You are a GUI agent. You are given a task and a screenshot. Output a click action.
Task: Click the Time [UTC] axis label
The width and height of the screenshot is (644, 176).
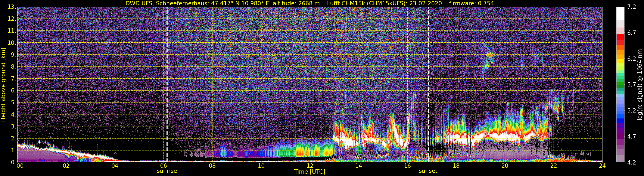tap(309, 172)
